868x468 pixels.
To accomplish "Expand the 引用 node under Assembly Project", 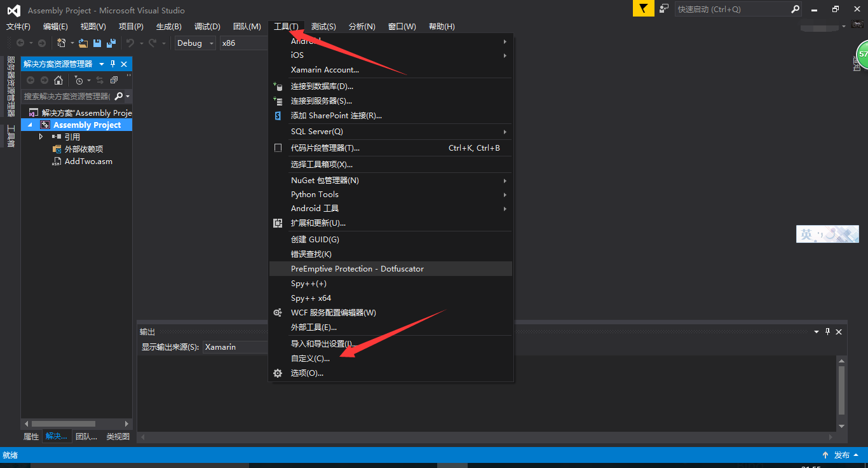I will (41, 136).
